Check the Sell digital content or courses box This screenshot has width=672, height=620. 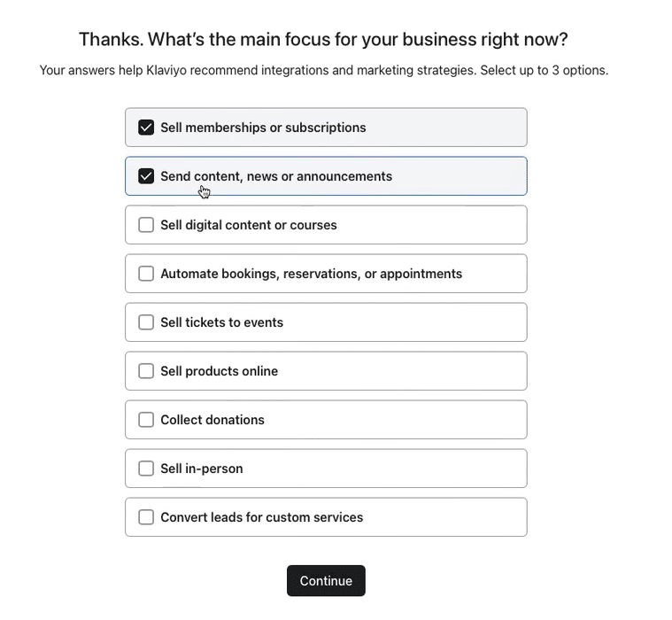(146, 225)
